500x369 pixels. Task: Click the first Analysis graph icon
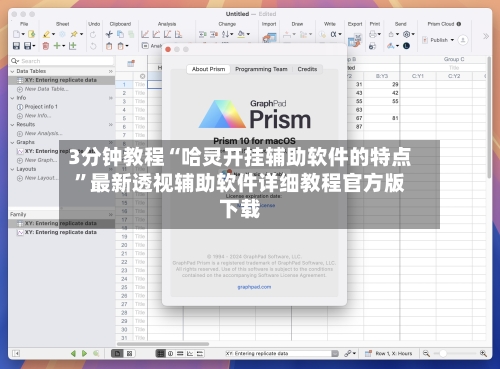145,34
